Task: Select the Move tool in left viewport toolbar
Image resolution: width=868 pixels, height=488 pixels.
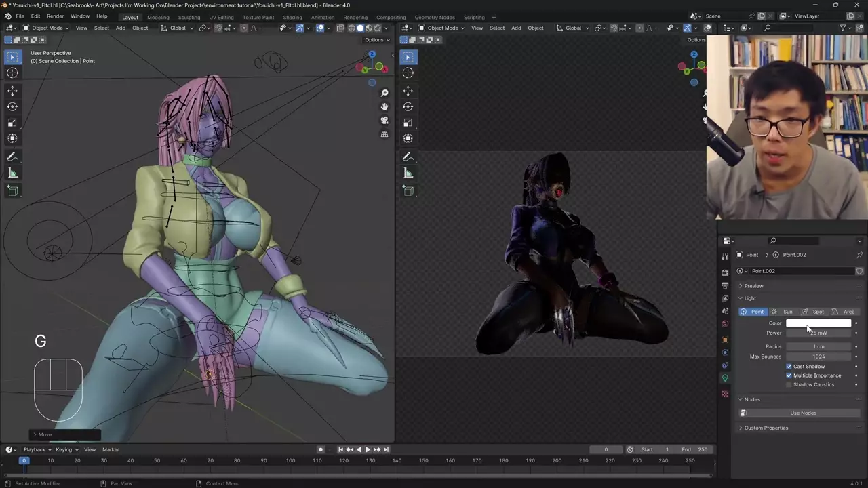Action: point(12,91)
